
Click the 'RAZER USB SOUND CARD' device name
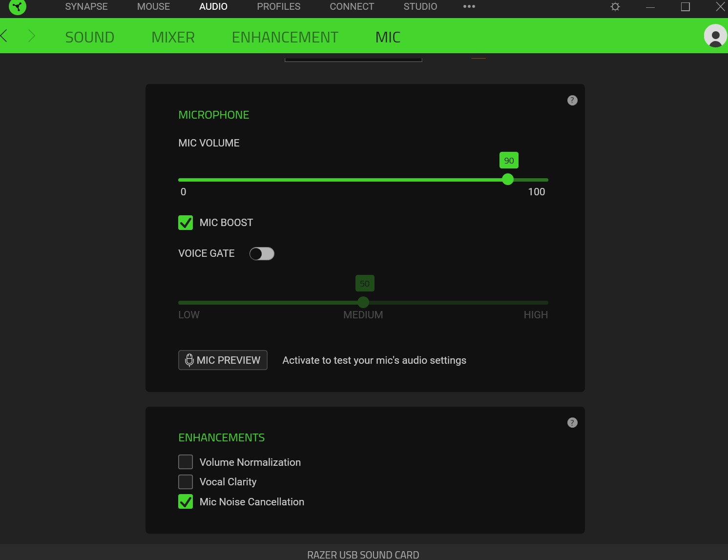pyautogui.click(x=363, y=555)
